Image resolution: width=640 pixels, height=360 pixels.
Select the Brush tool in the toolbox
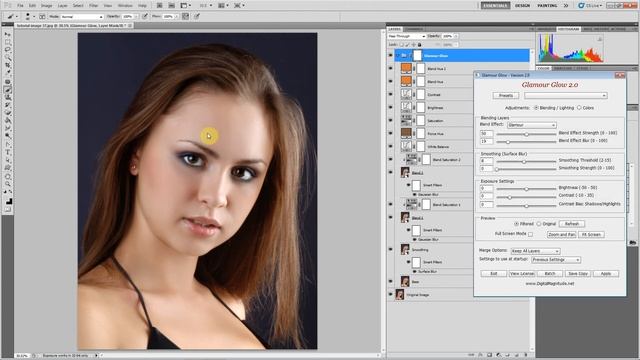click(8, 89)
